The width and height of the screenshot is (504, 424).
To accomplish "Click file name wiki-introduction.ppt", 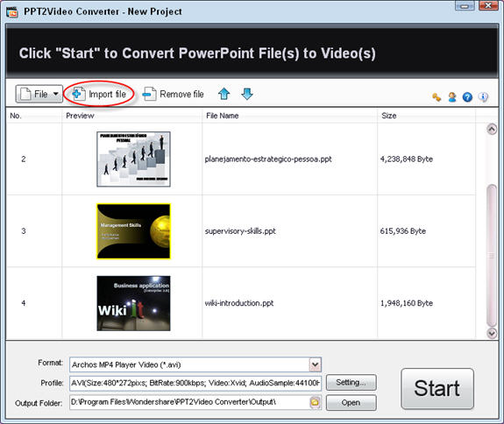I will tap(239, 303).
